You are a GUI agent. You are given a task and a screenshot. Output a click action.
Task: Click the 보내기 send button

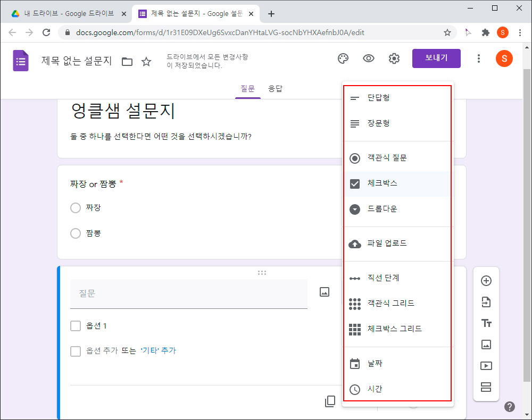click(x=436, y=58)
